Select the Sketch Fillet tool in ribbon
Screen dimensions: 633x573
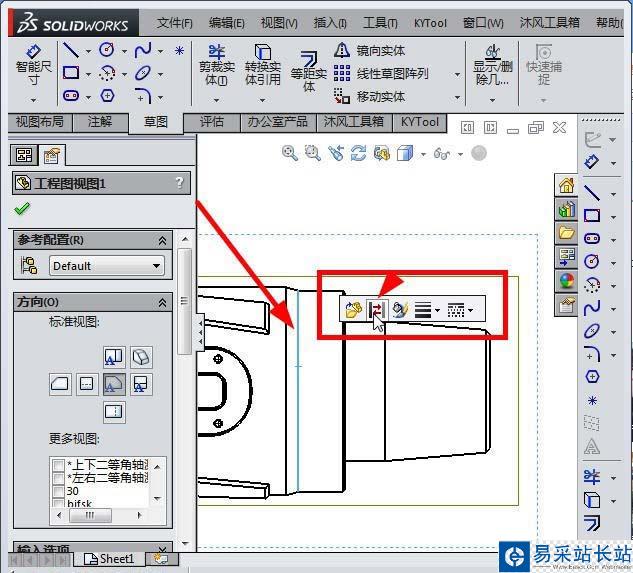click(x=143, y=96)
